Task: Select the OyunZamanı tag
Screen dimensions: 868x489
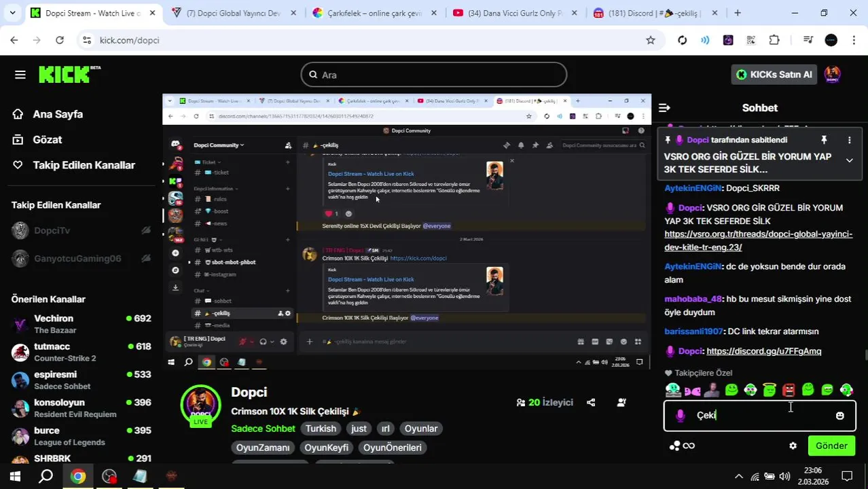Action: pyautogui.click(x=263, y=448)
